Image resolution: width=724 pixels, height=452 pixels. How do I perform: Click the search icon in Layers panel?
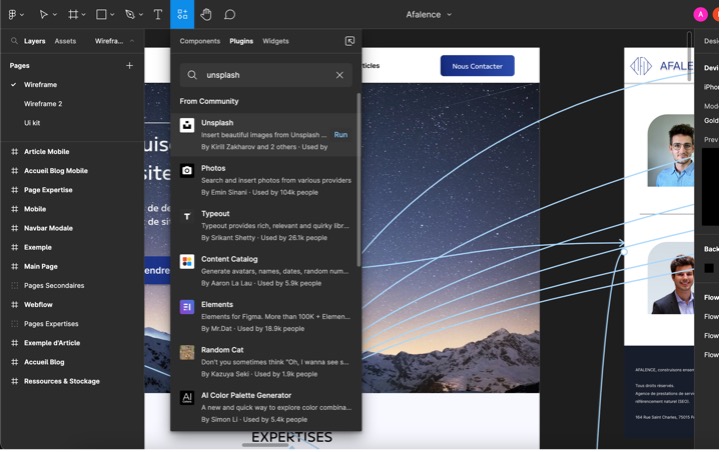click(x=14, y=41)
